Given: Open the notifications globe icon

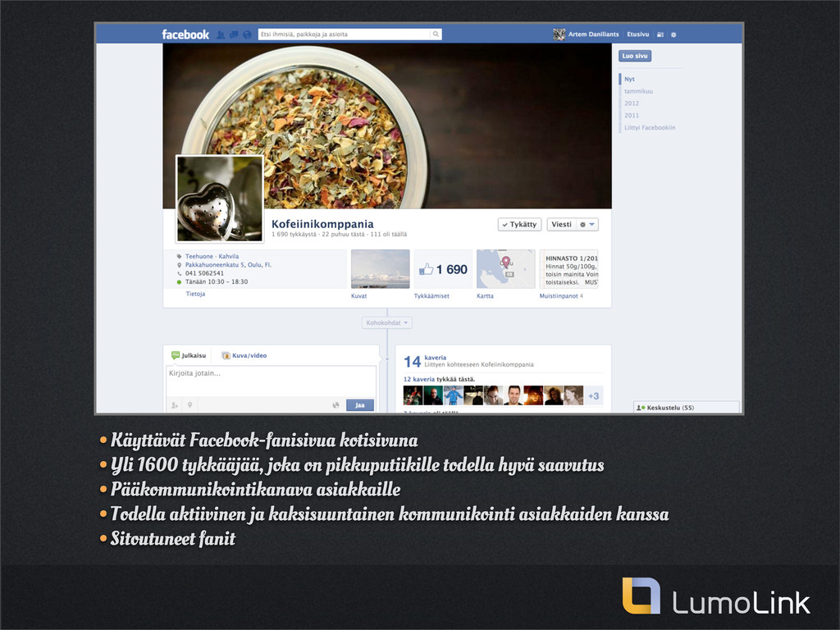Looking at the screenshot, I should click(x=247, y=34).
